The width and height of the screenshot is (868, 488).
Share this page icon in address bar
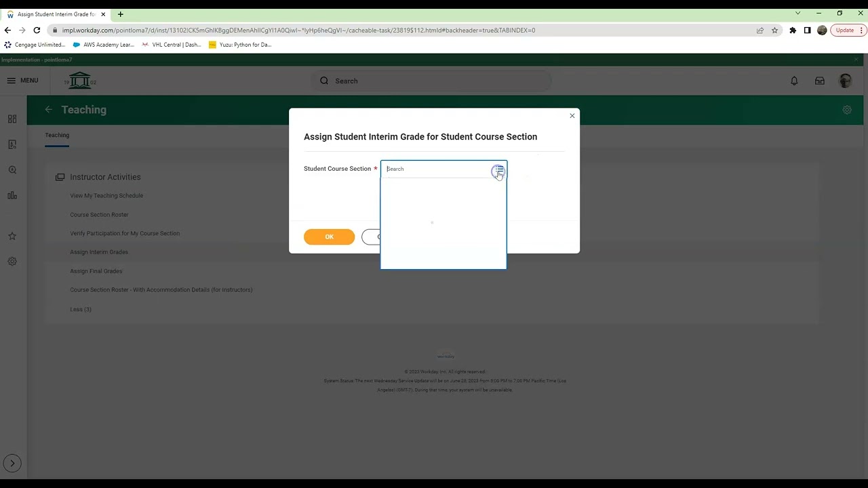click(x=760, y=30)
